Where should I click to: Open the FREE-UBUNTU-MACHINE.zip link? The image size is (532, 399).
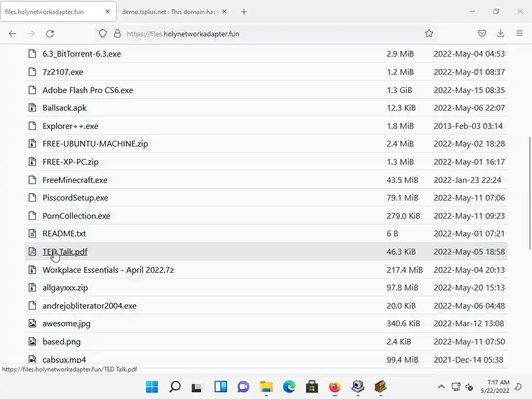tap(96, 144)
